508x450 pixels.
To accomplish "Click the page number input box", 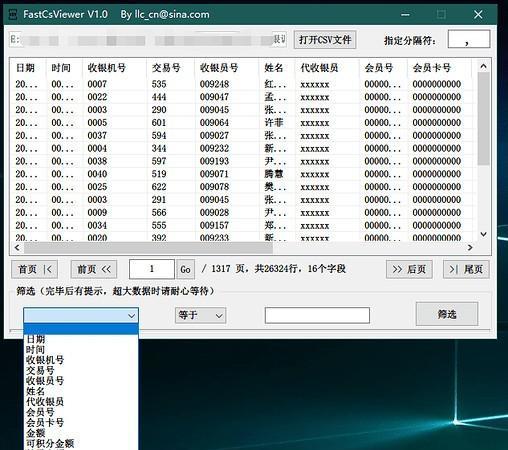I will [x=152, y=269].
